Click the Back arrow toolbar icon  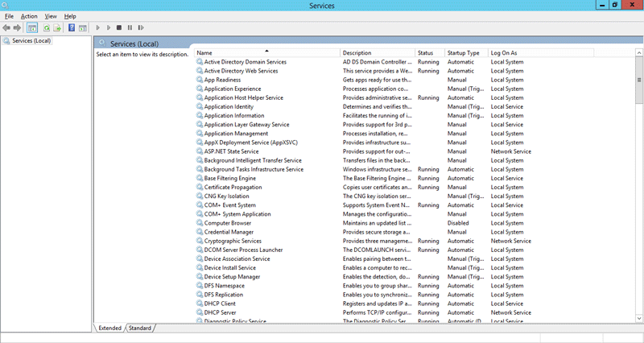tap(6, 28)
